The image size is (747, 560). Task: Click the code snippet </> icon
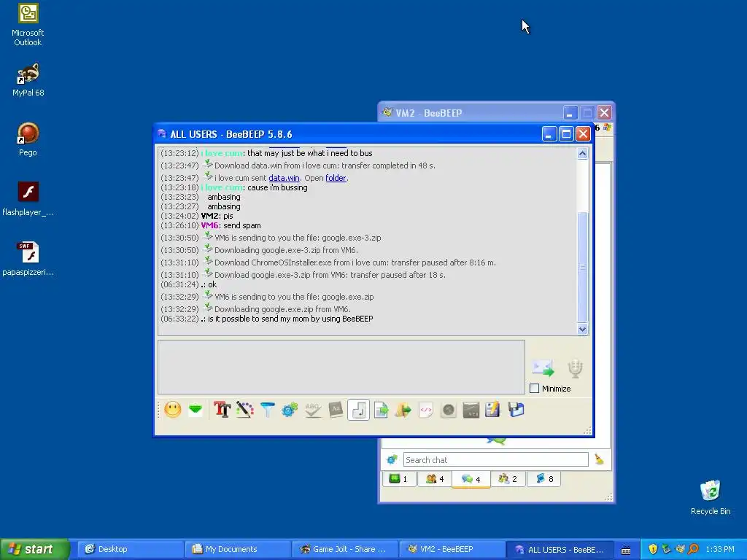click(x=426, y=410)
